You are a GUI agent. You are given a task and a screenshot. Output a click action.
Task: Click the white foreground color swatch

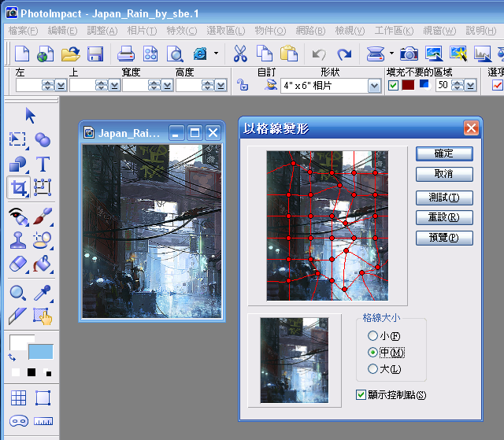[x=19, y=342]
